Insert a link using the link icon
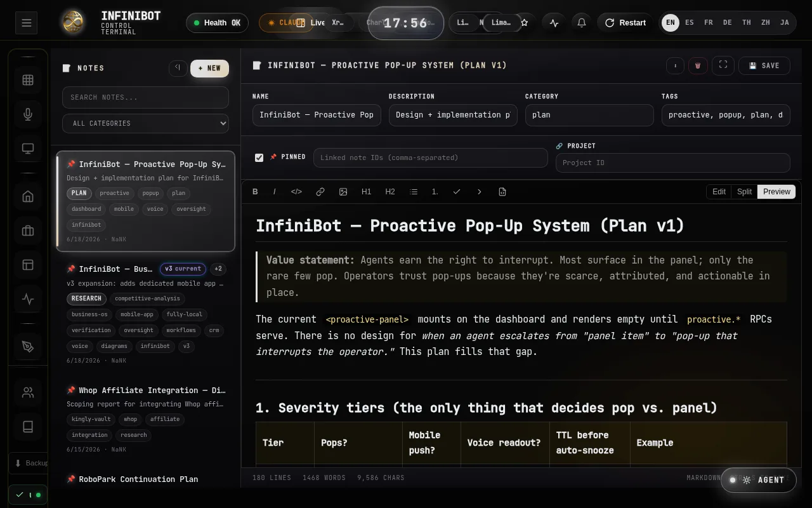Viewport: 812px width, 508px height. (x=320, y=192)
